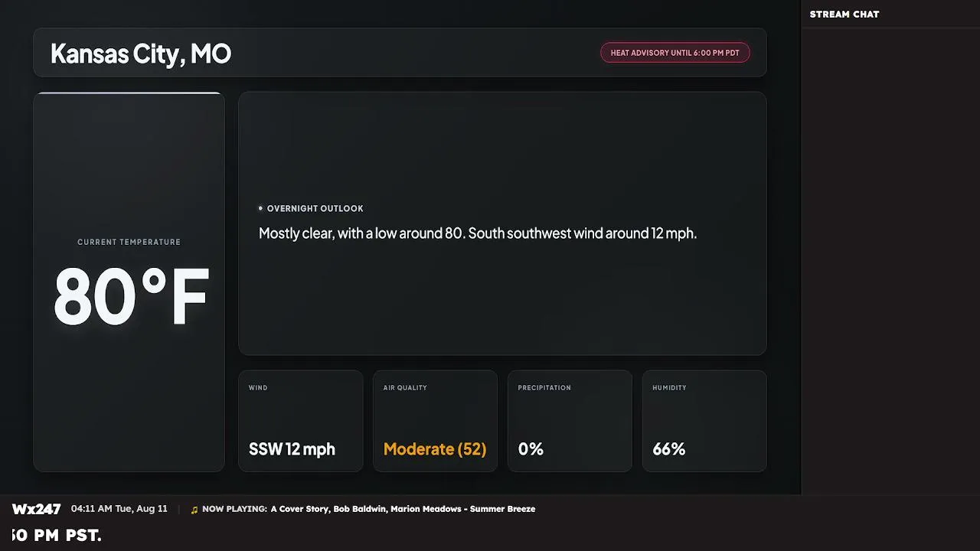Viewport: 980px width, 551px height.
Task: Click the Now Playing label
Action: [234, 509]
